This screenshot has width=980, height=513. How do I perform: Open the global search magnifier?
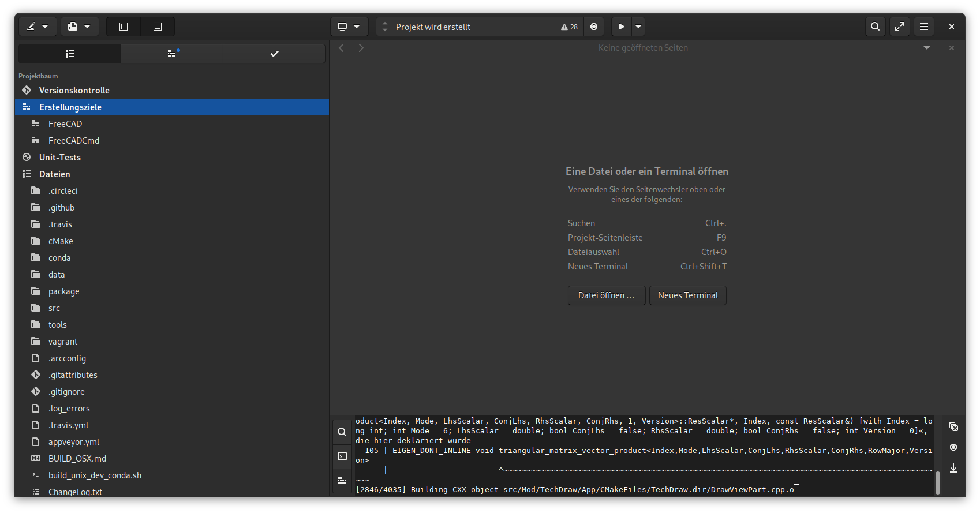coord(876,27)
